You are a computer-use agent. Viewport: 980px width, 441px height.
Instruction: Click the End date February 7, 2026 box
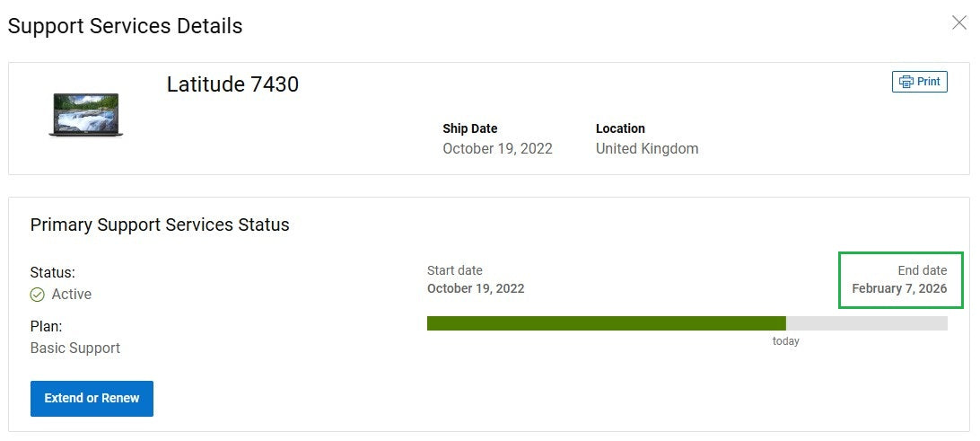901,280
